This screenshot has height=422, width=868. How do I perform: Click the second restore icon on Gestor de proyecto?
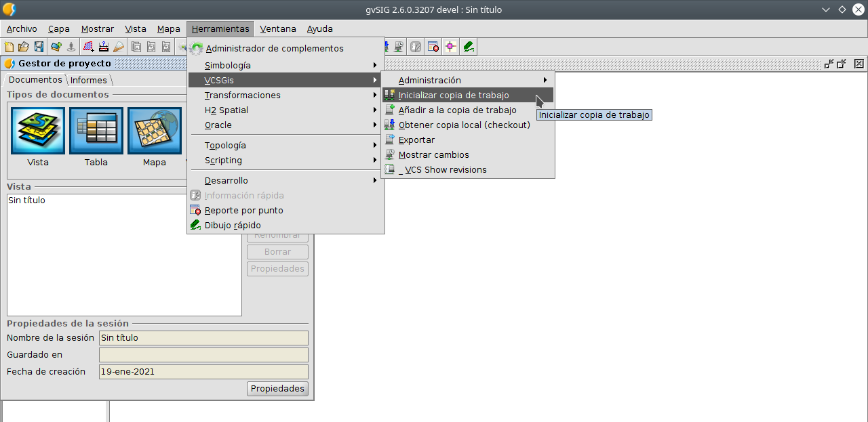[x=842, y=64]
